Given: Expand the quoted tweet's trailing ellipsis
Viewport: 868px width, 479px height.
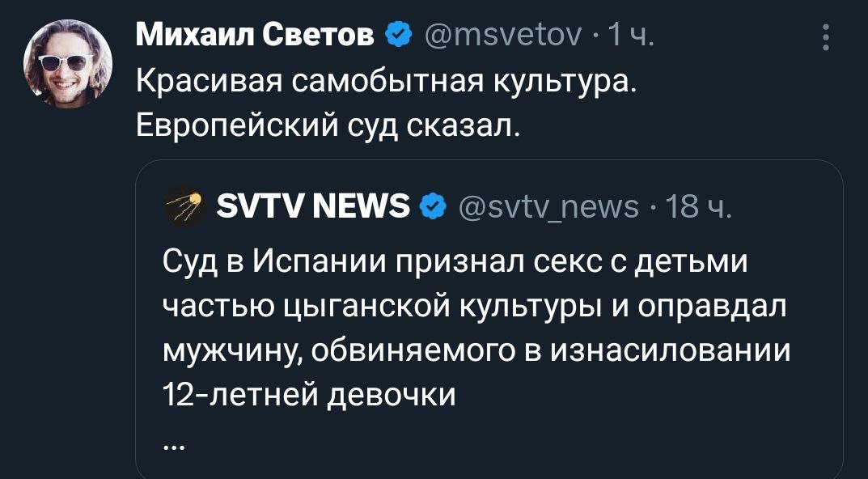Looking at the screenshot, I should tap(175, 443).
